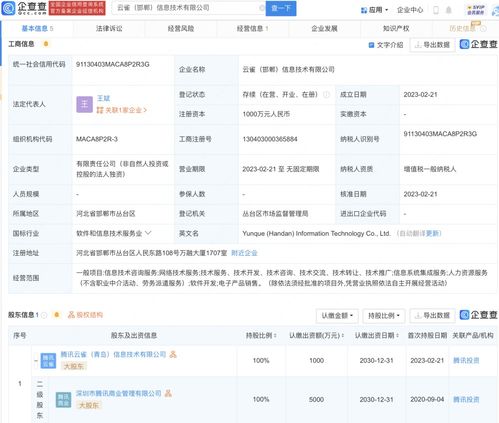Click the 企查查 logo in the header
This screenshot has height=423, width=499.
[24, 8]
